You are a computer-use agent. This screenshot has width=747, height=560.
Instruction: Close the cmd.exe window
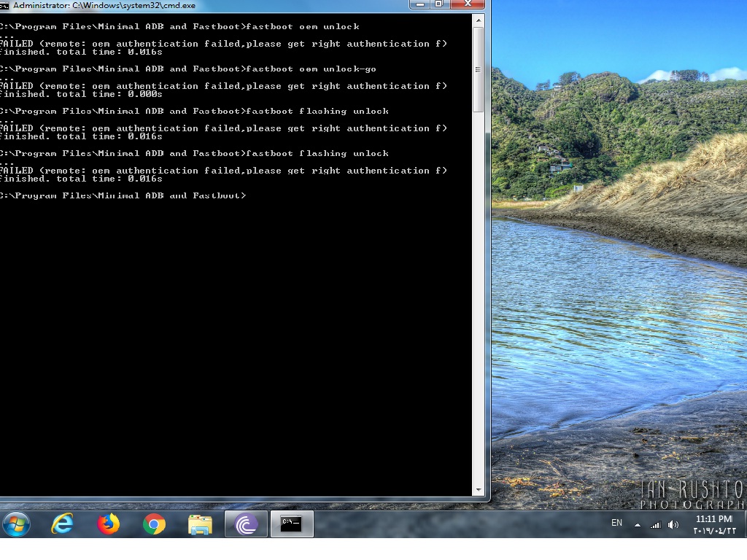coord(468,4)
